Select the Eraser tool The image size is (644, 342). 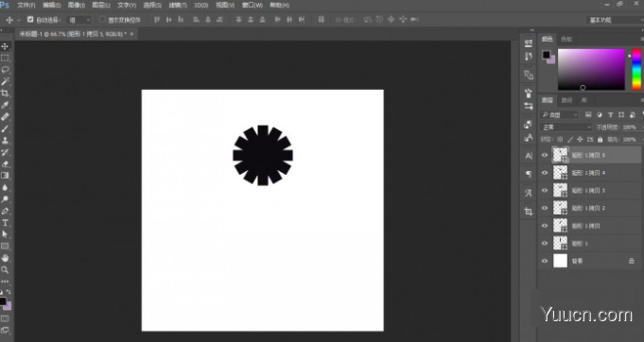[x=5, y=164]
